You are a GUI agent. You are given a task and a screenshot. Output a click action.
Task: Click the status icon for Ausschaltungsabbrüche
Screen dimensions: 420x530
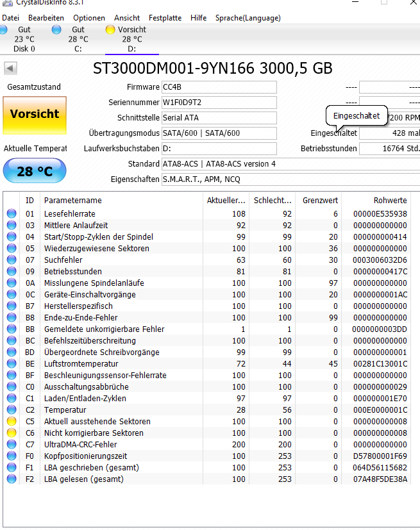pos(12,386)
